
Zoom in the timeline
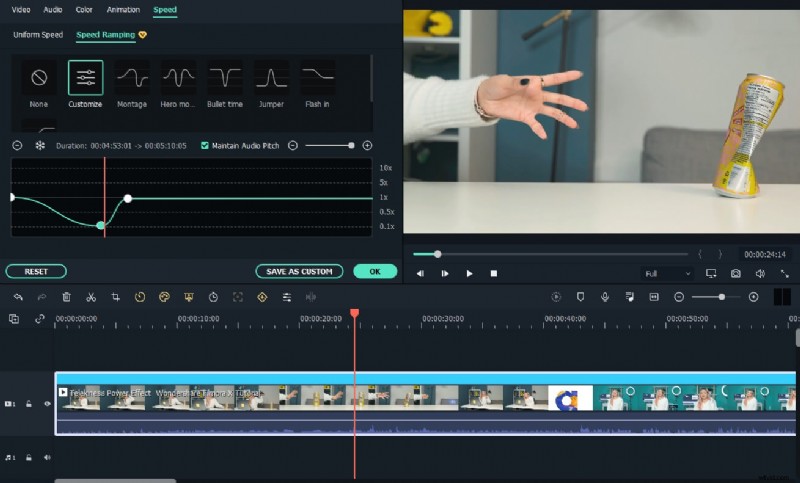pos(754,297)
